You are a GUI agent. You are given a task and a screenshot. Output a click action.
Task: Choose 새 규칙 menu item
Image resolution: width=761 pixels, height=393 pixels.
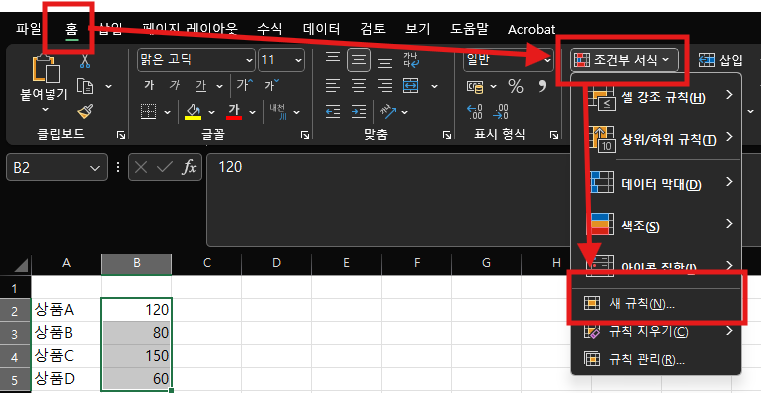point(656,304)
